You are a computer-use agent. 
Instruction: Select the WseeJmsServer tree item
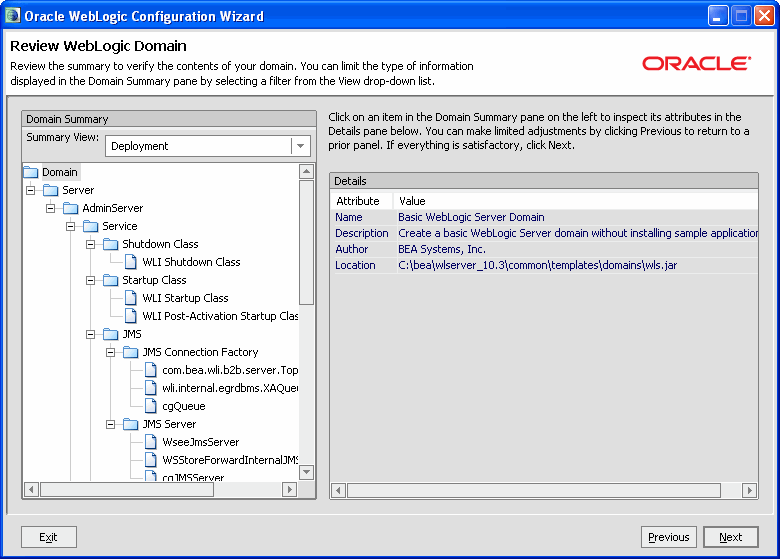click(200, 442)
